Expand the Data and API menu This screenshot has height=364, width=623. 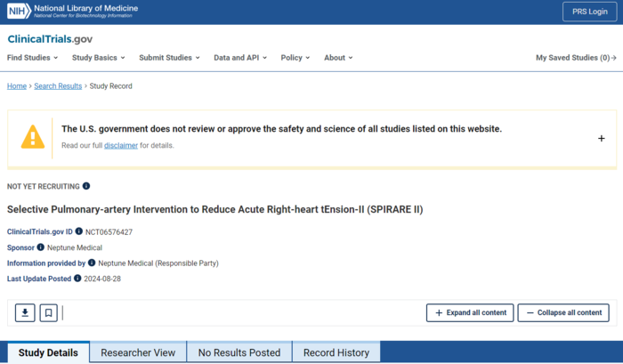pyautogui.click(x=240, y=58)
